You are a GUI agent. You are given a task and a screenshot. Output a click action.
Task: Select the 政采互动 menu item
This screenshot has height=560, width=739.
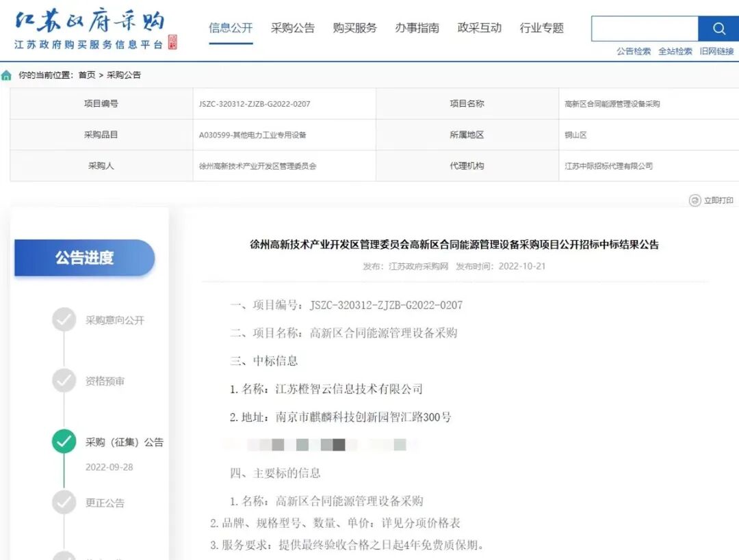479,28
